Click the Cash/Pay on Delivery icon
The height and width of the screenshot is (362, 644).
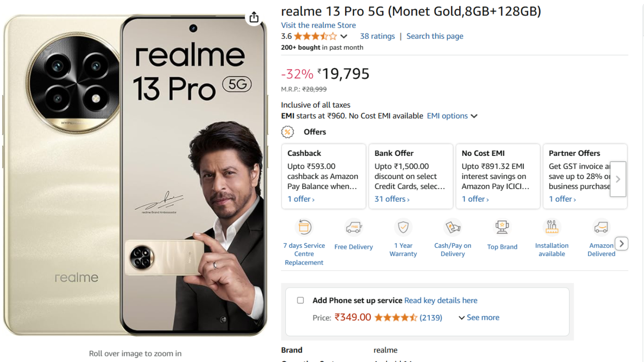point(453,227)
